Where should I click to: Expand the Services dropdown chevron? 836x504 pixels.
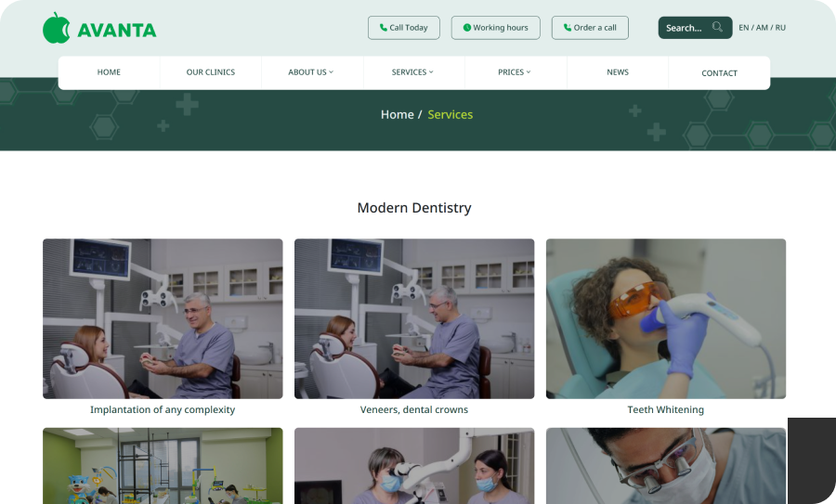pyautogui.click(x=431, y=71)
